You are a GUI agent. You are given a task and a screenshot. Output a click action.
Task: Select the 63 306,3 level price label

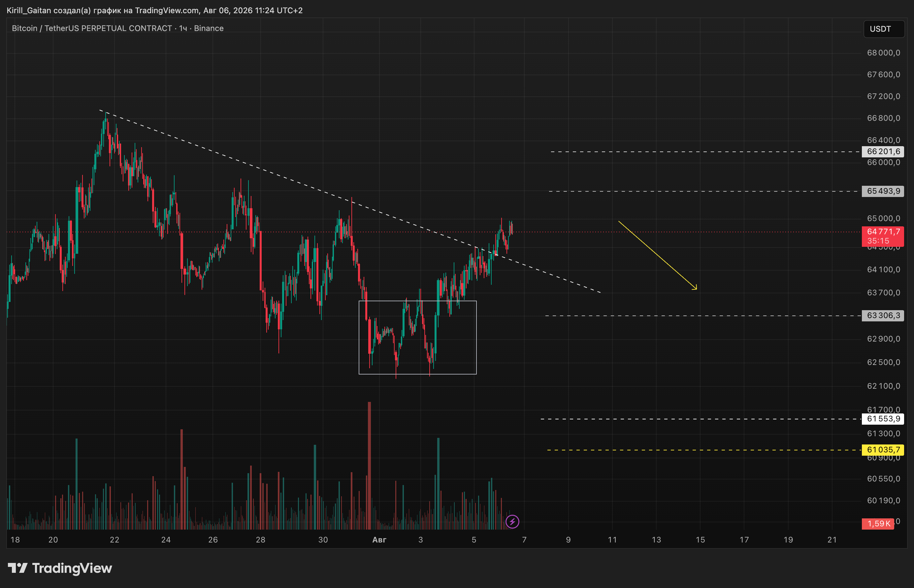click(x=883, y=315)
